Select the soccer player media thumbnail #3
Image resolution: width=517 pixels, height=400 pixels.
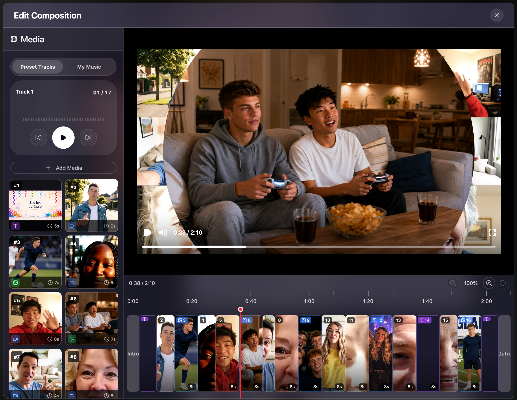[x=35, y=262]
